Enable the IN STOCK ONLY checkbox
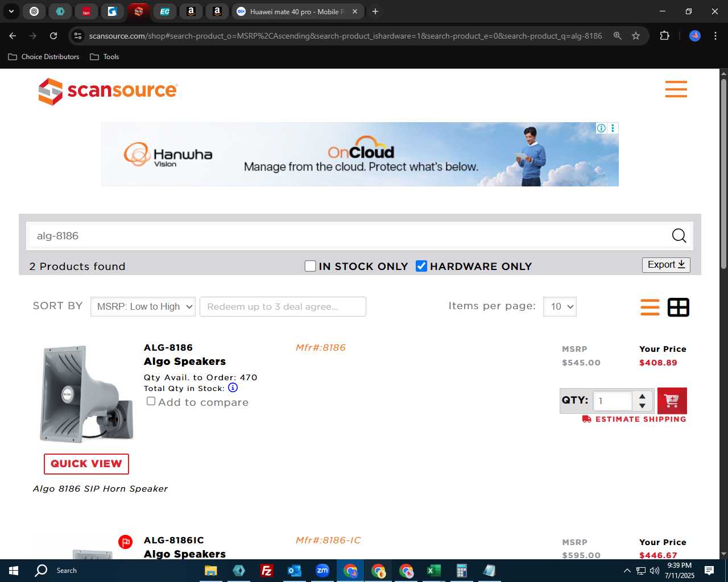The width and height of the screenshot is (728, 582). click(x=310, y=266)
